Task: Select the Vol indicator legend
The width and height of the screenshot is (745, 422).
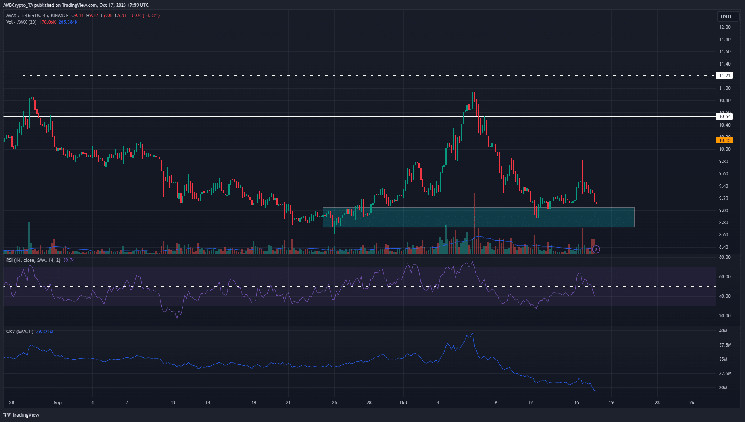Action: 41,22
